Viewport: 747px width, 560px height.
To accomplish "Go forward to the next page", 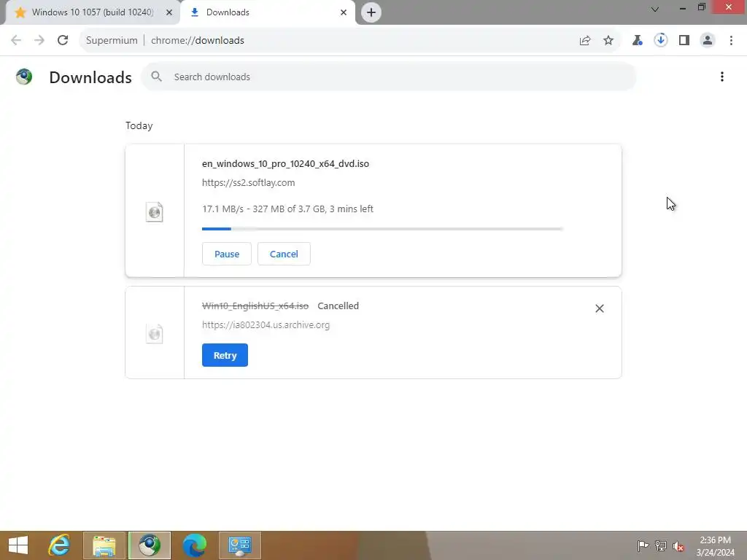I will click(x=39, y=41).
